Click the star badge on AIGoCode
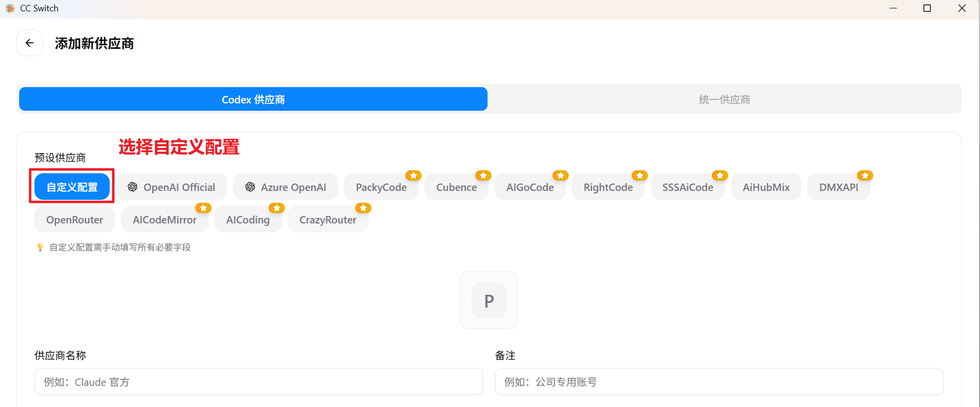This screenshot has width=980, height=407. (560, 175)
